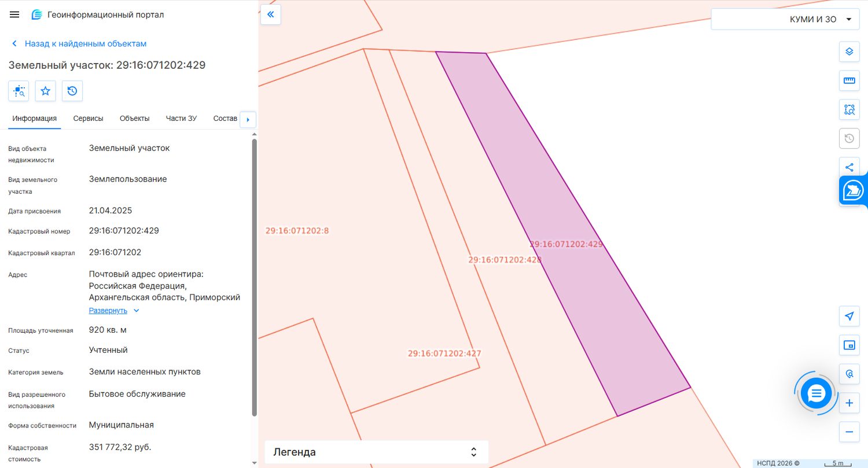Click parcel label 29:16:071202:428 on map
The image size is (868, 468).
pyautogui.click(x=505, y=260)
